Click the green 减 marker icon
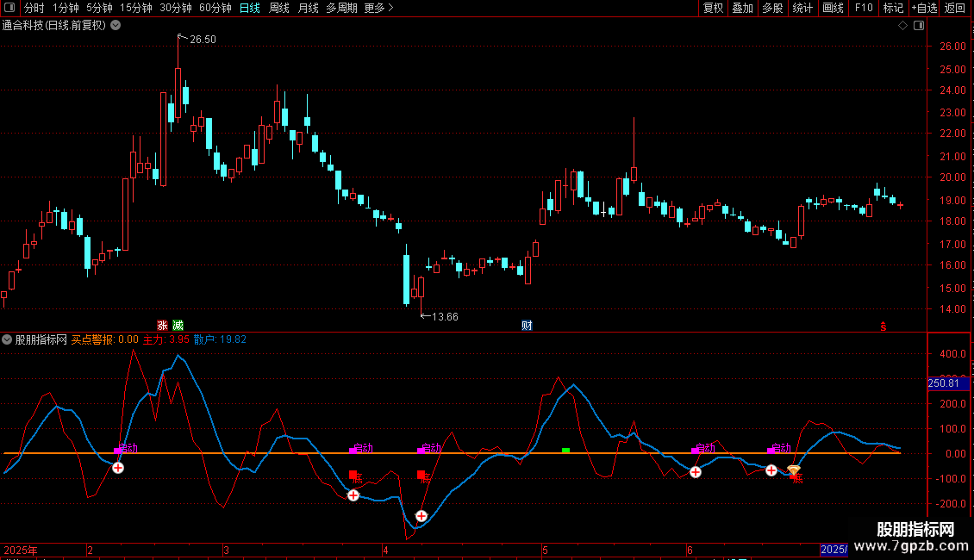Screen dimensions: 974x560 tap(178, 326)
